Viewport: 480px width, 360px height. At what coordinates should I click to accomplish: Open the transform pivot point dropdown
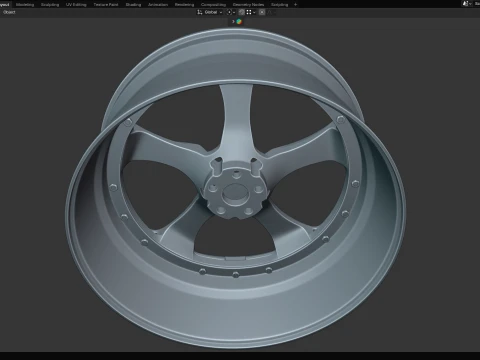[231, 12]
